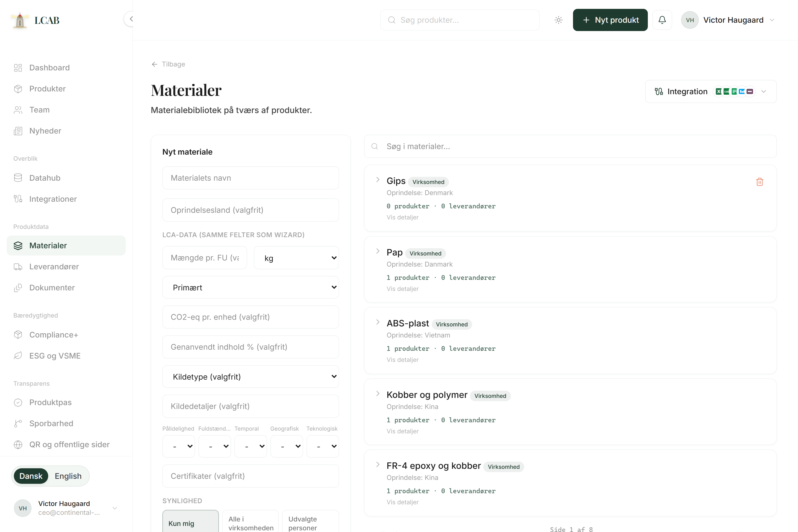Click Vis detaljer under Kobber og polymer

[403, 431]
